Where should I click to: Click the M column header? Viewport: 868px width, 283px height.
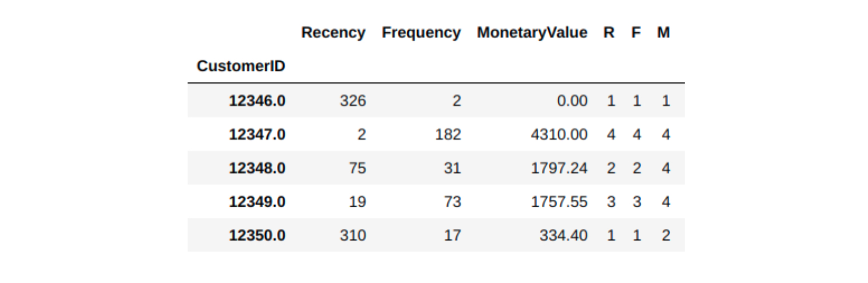click(663, 33)
